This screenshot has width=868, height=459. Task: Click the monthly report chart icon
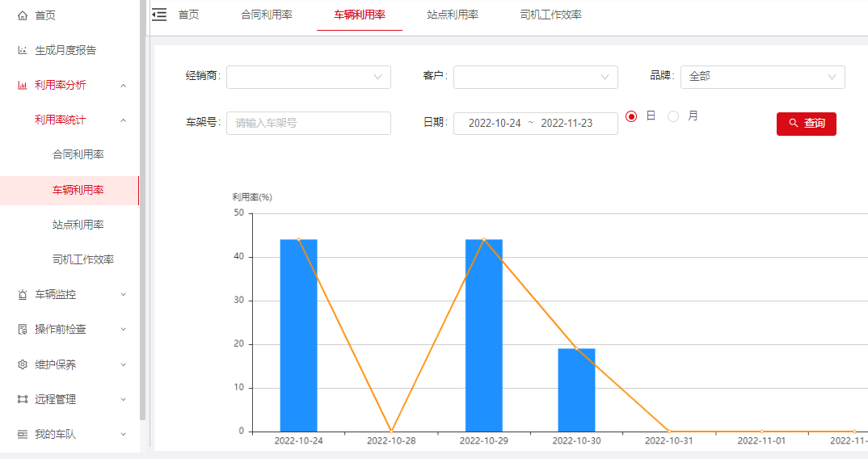23,50
